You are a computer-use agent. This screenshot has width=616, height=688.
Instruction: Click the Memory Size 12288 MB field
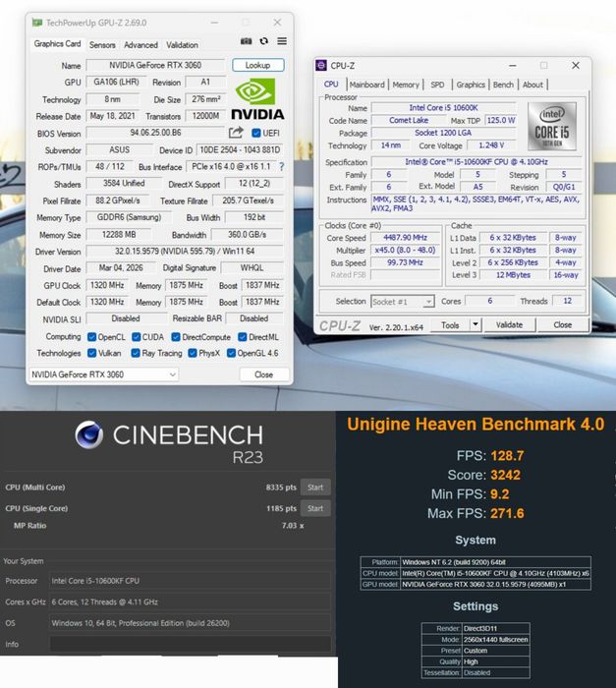pyautogui.click(x=119, y=235)
